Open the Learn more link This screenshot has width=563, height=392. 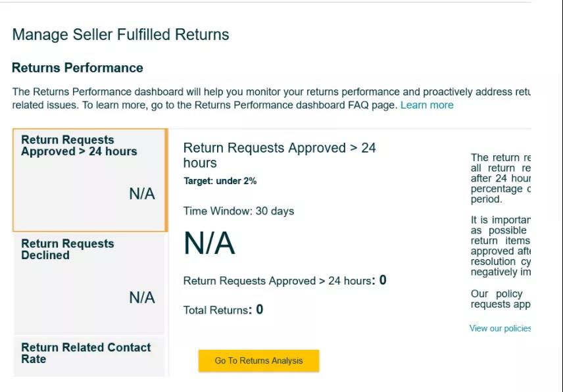click(426, 105)
